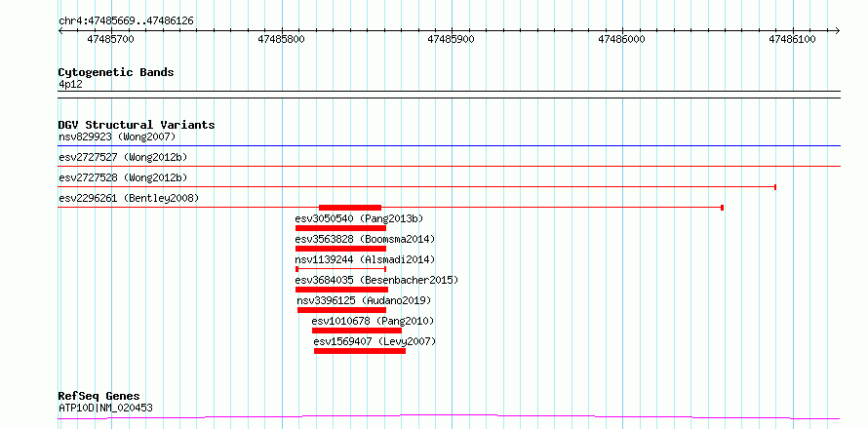The width and height of the screenshot is (868, 429).
Task: Click the red bar under esv3684035
Action: pyautogui.click(x=341, y=290)
